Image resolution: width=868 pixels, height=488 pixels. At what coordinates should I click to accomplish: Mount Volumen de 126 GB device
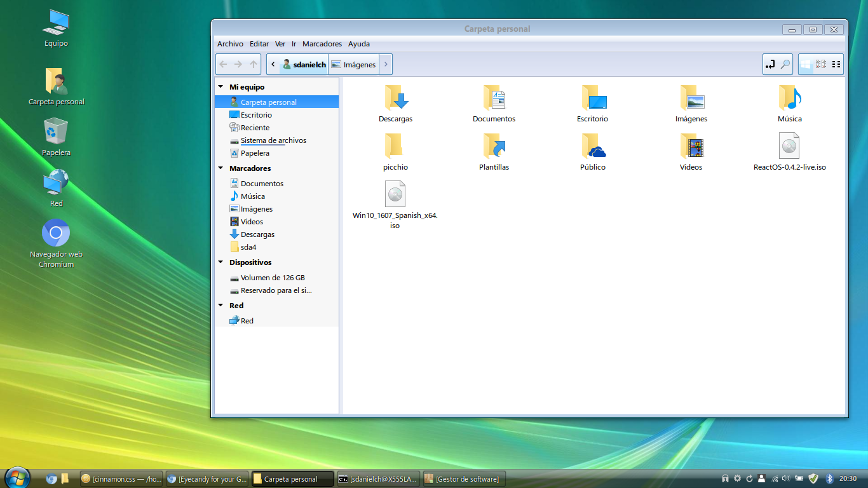pos(276,278)
